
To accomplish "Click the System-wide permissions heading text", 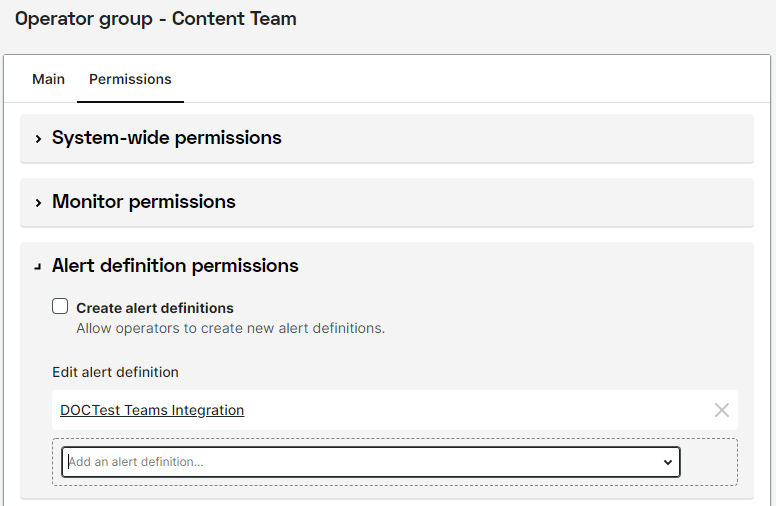I will click(x=166, y=138).
